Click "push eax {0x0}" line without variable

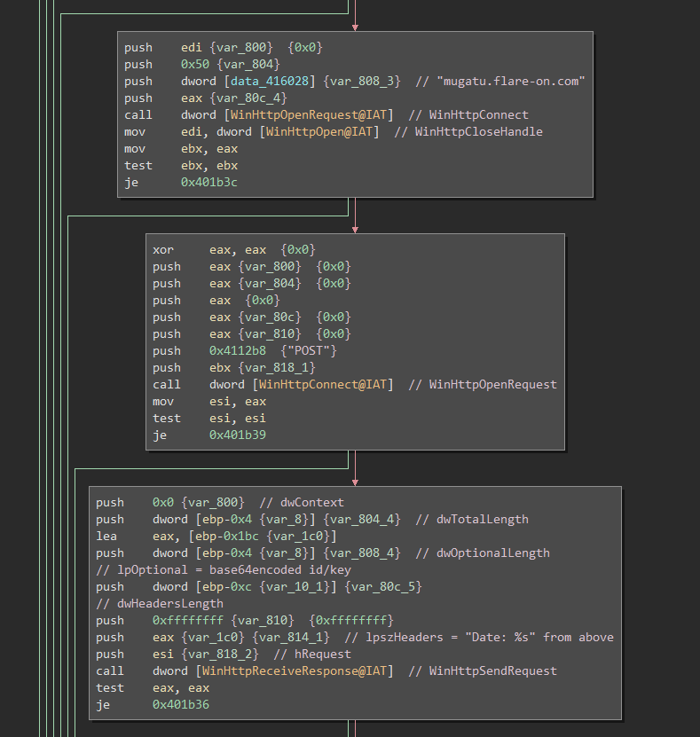(216, 301)
